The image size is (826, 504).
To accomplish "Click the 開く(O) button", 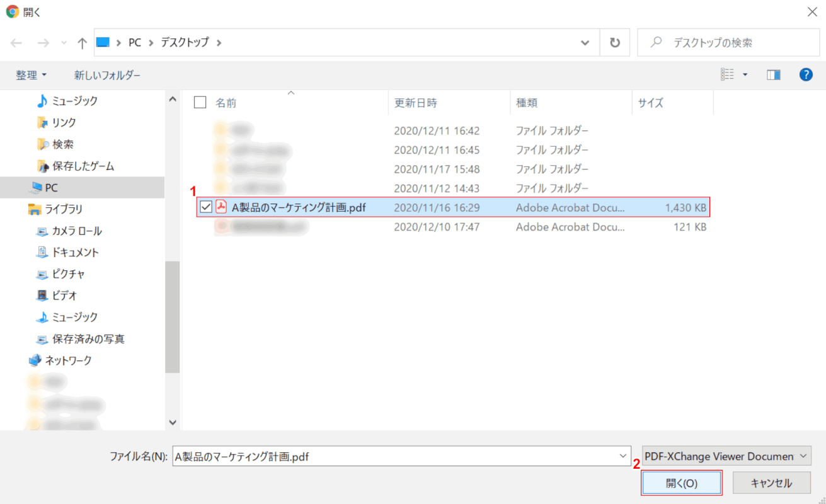I will pyautogui.click(x=681, y=483).
